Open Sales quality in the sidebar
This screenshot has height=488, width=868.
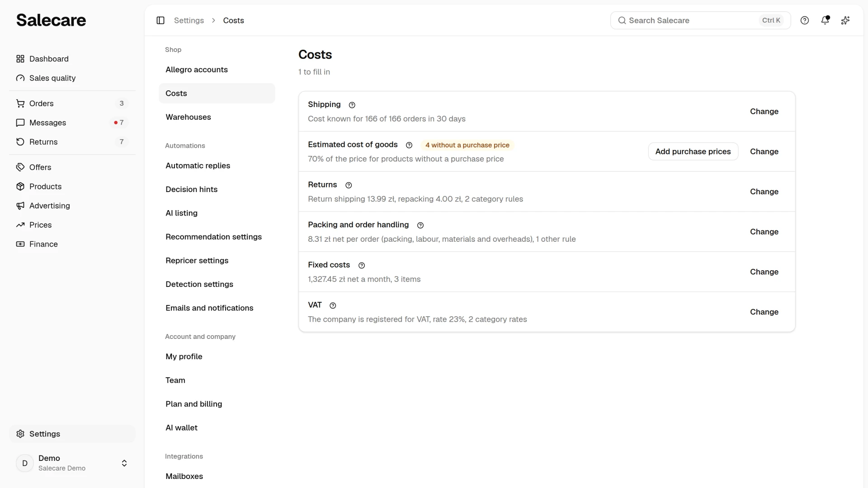pos(72,78)
